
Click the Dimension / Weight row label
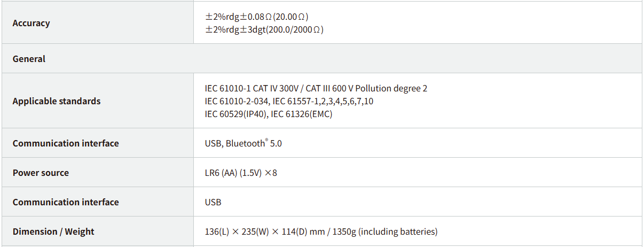(53, 231)
